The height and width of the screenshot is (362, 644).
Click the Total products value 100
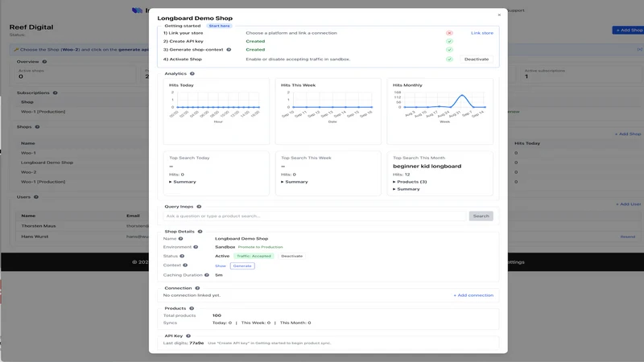(217, 315)
